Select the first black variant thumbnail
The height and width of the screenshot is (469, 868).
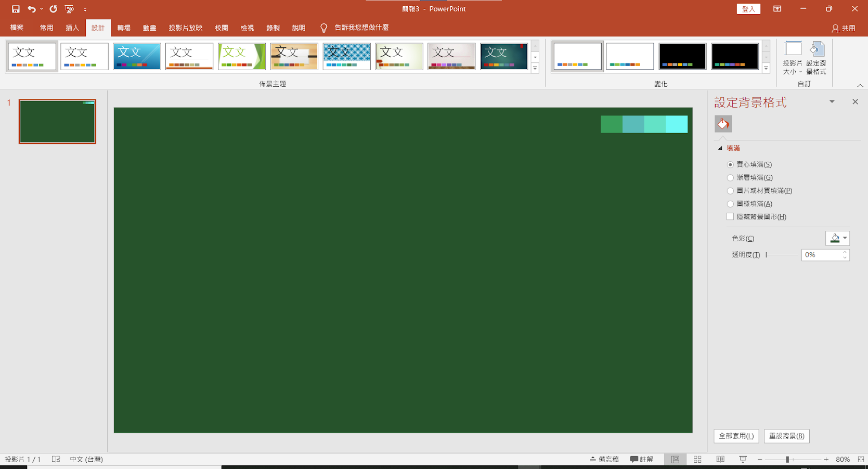click(682, 56)
